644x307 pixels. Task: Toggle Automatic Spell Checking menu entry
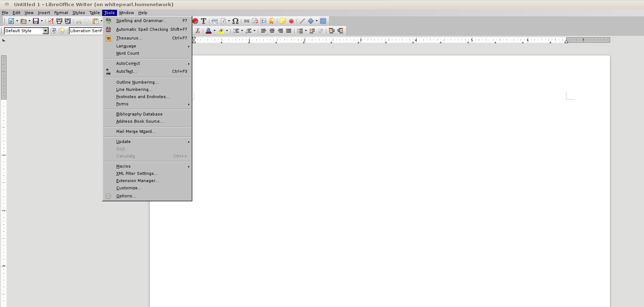coord(147,29)
